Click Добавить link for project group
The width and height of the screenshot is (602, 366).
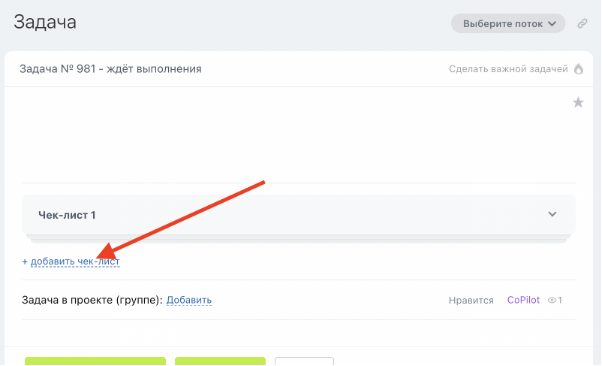pyautogui.click(x=189, y=300)
